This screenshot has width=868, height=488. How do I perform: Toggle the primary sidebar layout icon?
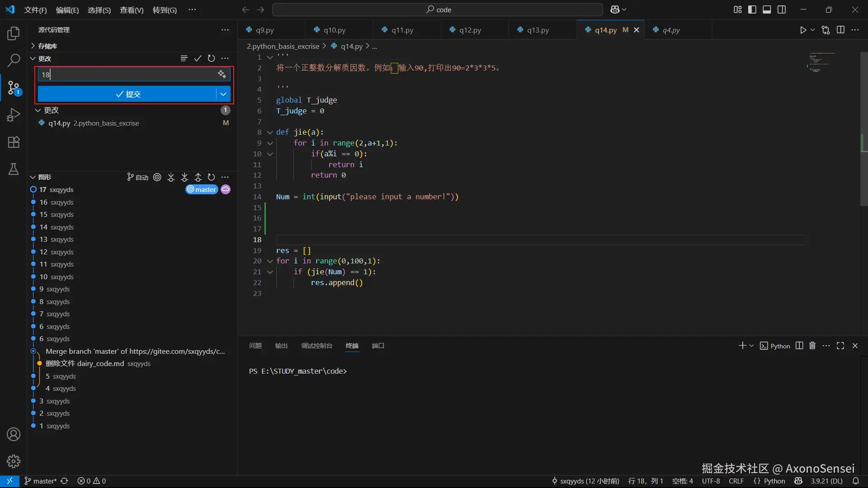click(x=752, y=9)
